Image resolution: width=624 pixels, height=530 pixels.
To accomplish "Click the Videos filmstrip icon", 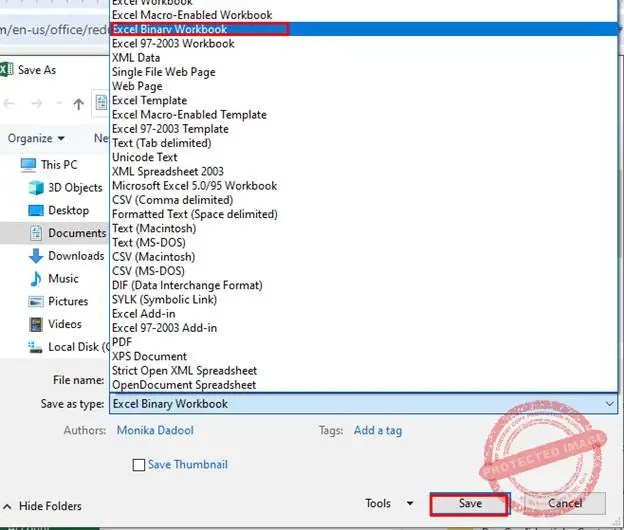I will tap(36, 324).
